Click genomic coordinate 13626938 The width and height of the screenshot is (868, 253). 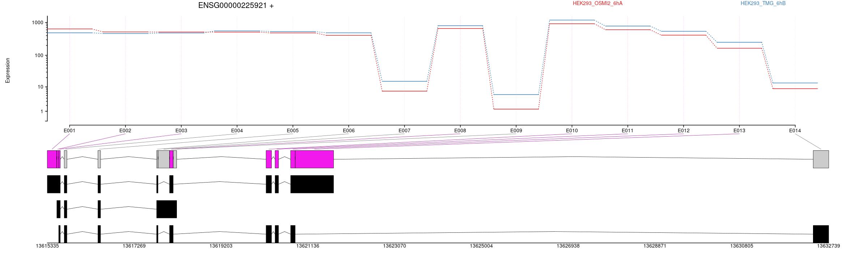coord(568,246)
